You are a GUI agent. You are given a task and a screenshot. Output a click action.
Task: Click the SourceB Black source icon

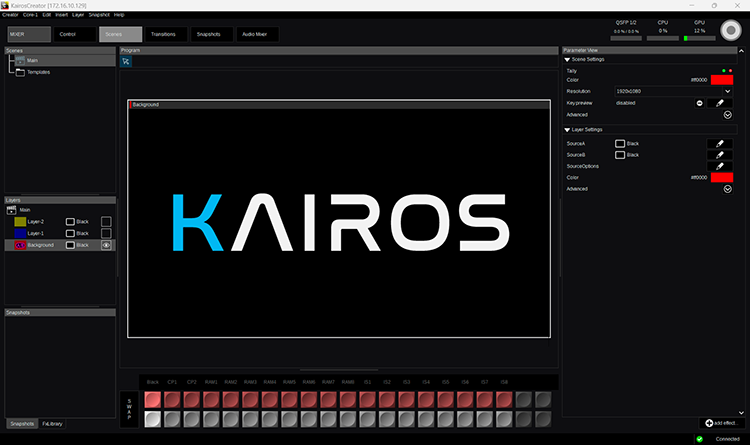click(620, 155)
